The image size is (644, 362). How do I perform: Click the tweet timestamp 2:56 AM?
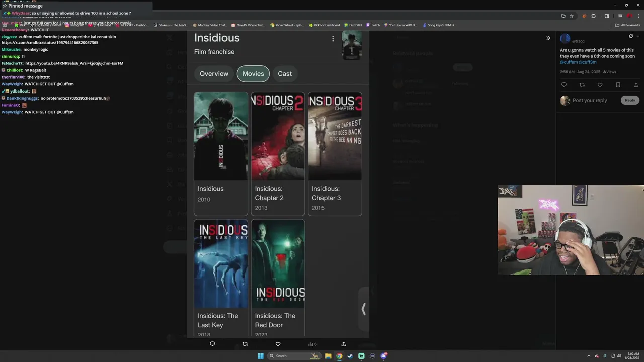[580, 72]
